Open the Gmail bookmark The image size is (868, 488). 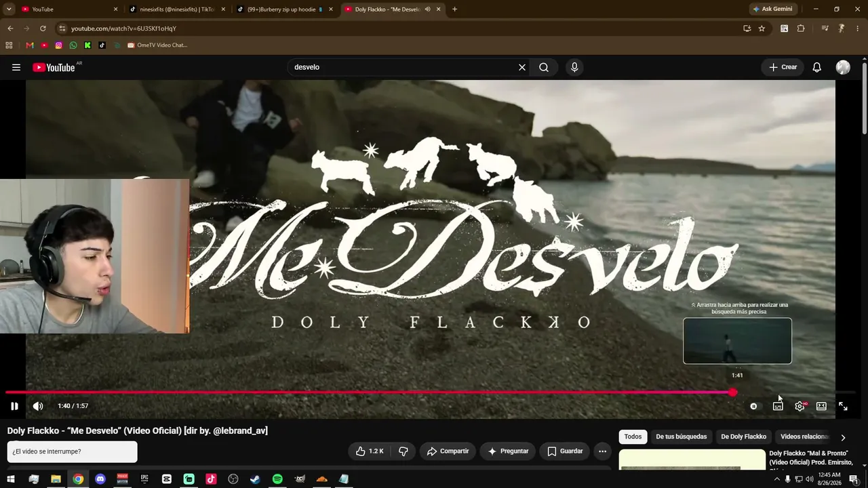point(29,45)
